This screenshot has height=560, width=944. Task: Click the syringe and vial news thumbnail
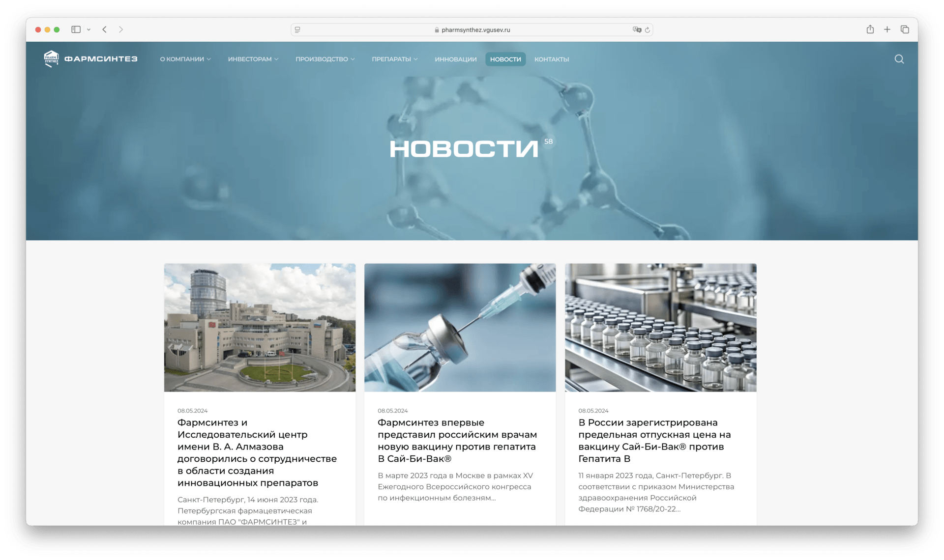click(460, 327)
